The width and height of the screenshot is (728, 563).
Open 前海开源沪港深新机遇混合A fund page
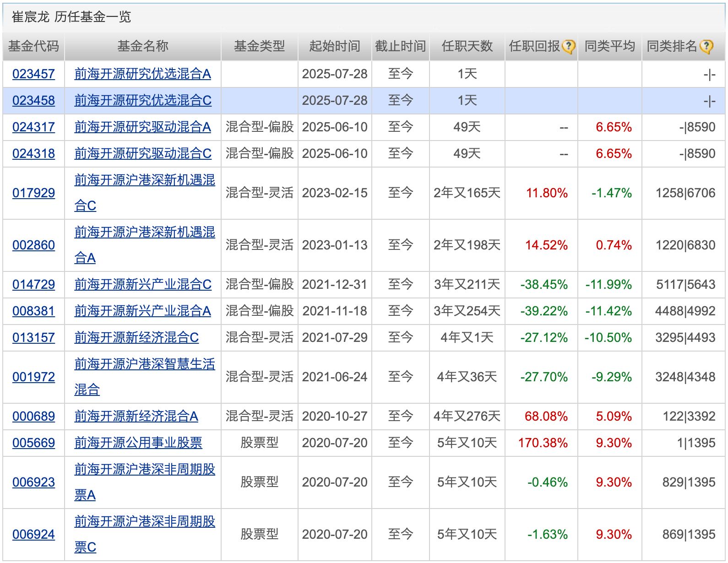pyautogui.click(x=144, y=232)
